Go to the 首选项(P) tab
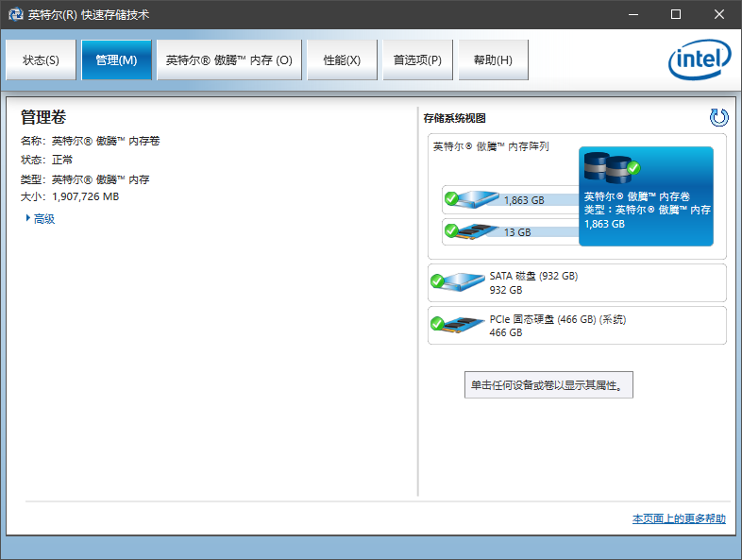The width and height of the screenshot is (742, 560). tap(417, 60)
